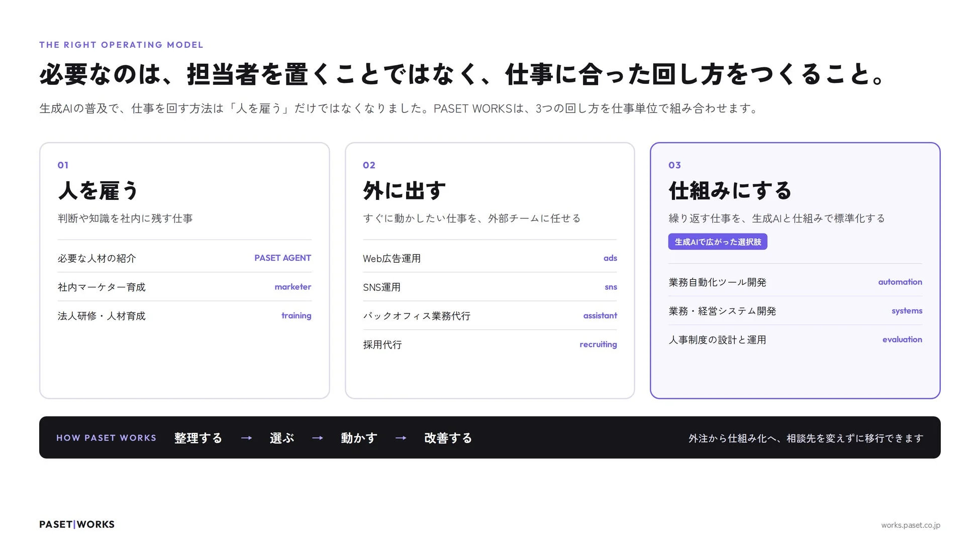Click the 外に出す card heading
The height and width of the screenshot is (551, 980).
(x=405, y=191)
